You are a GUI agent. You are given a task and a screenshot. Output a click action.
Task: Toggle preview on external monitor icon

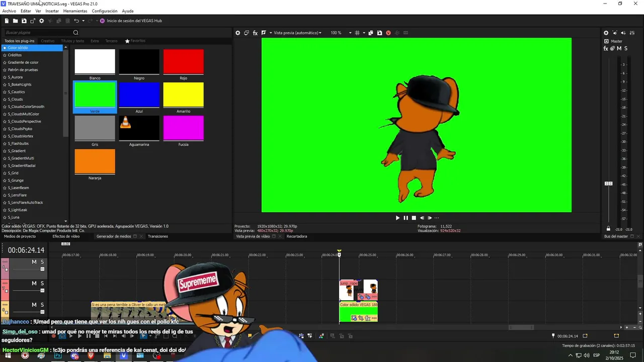coord(247,33)
